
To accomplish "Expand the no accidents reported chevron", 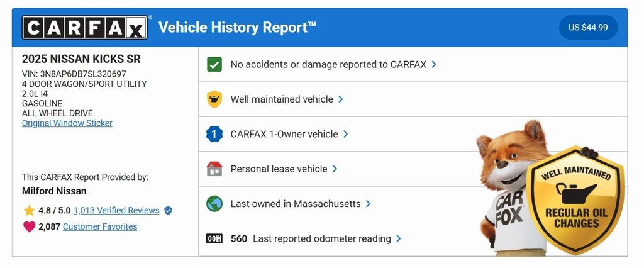I will (x=435, y=64).
